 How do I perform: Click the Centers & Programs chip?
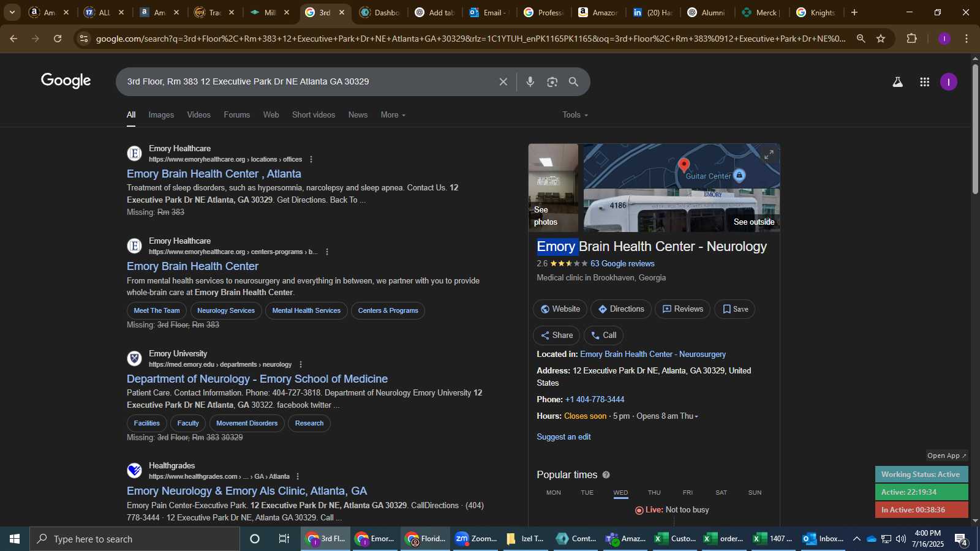388,311
